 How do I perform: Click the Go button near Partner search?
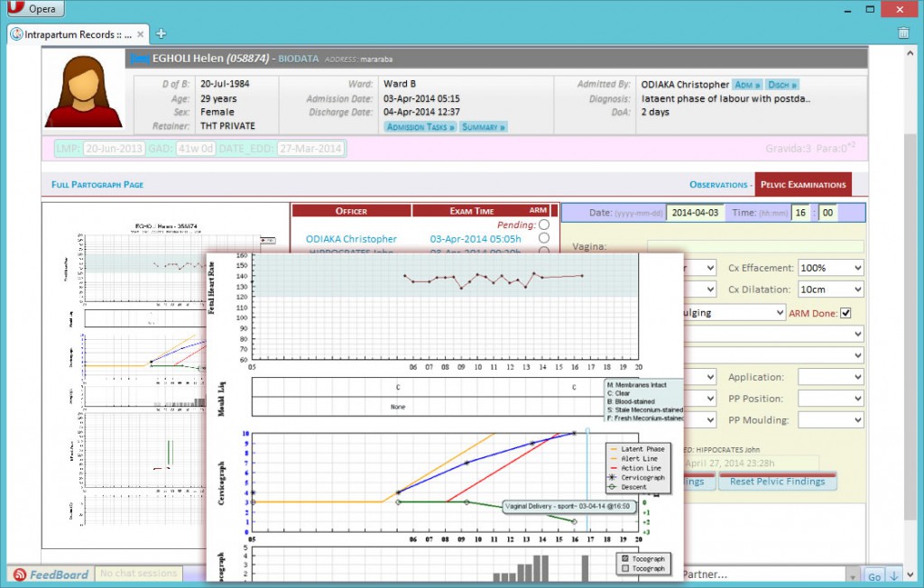[874, 574]
